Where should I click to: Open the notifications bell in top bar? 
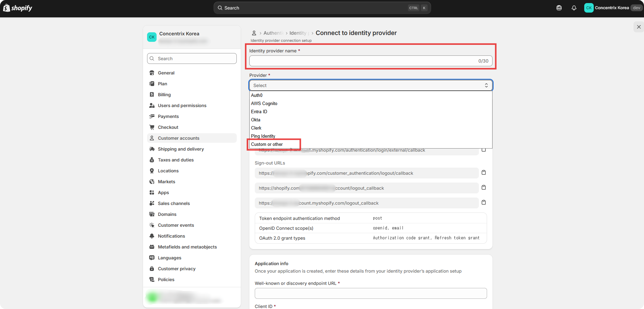(574, 8)
